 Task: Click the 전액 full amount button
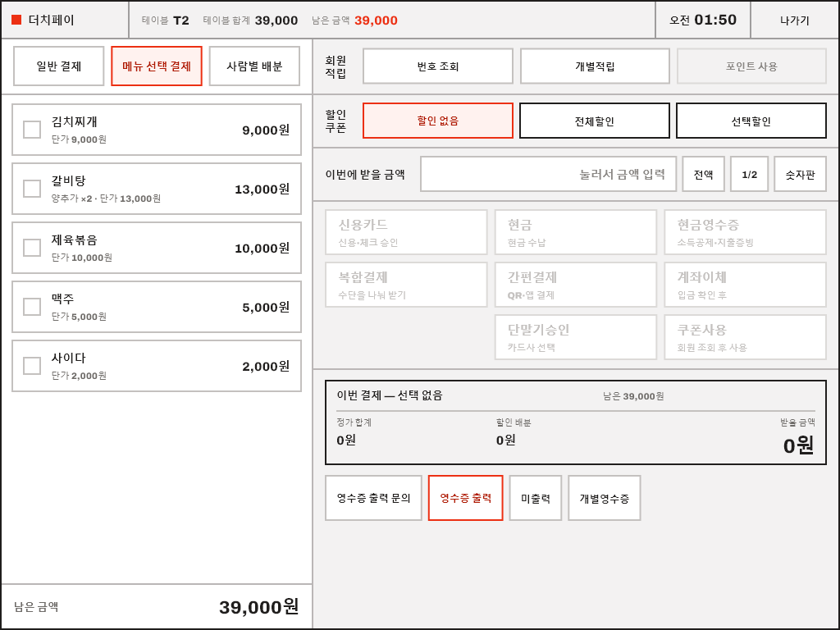coord(703,174)
